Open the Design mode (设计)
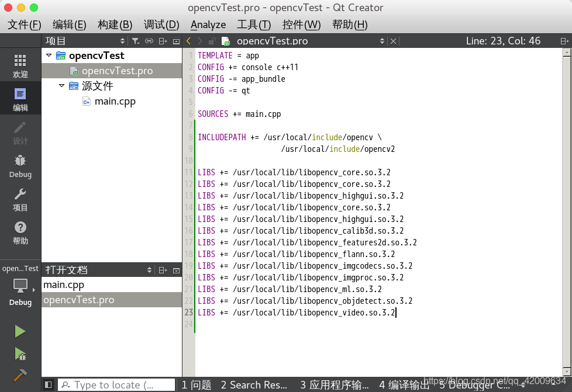 [x=20, y=133]
